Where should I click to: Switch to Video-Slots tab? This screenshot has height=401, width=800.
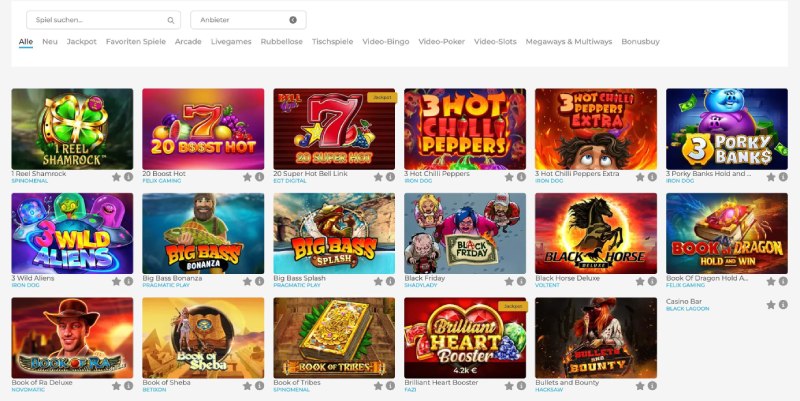tap(495, 42)
